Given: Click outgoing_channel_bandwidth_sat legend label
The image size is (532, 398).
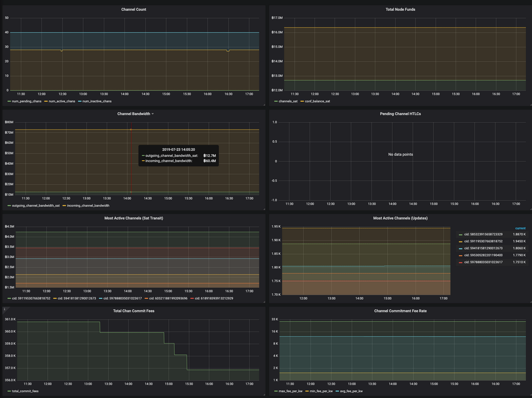Looking at the screenshot, I should pos(36,205).
